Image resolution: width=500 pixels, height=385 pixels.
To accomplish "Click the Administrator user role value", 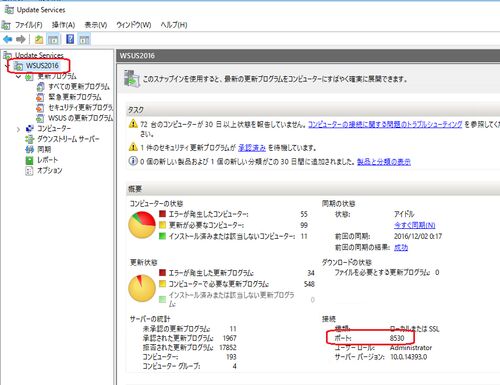I will click(411, 347).
